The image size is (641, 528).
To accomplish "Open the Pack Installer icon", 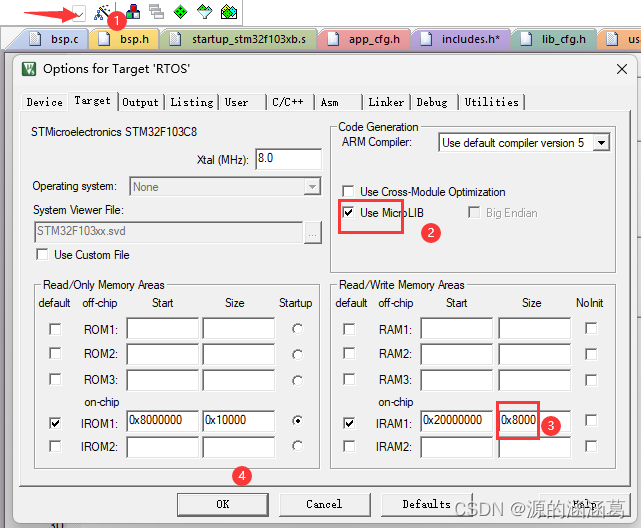I will (x=229, y=11).
